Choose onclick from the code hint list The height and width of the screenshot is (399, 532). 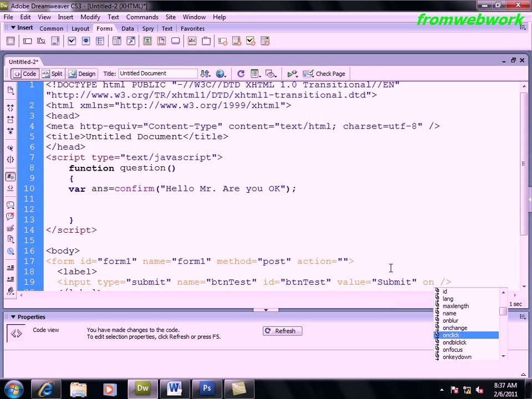[467, 335]
